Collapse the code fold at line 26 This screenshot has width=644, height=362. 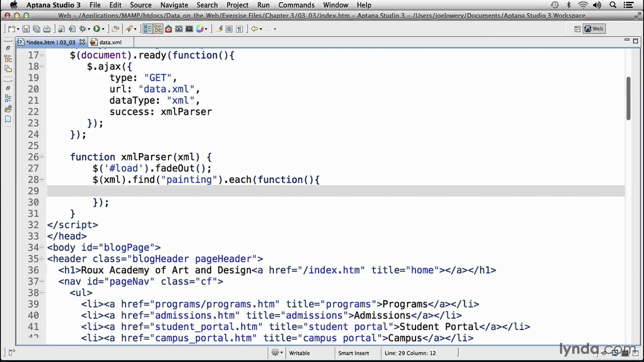click(x=42, y=157)
